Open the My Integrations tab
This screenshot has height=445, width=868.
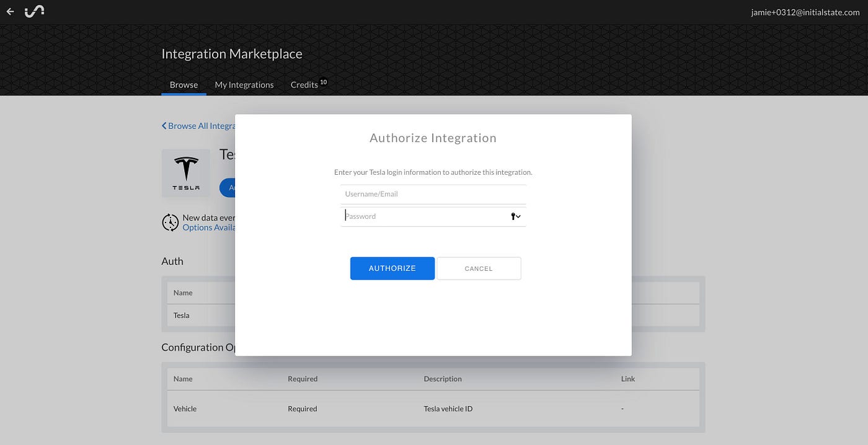[244, 85]
